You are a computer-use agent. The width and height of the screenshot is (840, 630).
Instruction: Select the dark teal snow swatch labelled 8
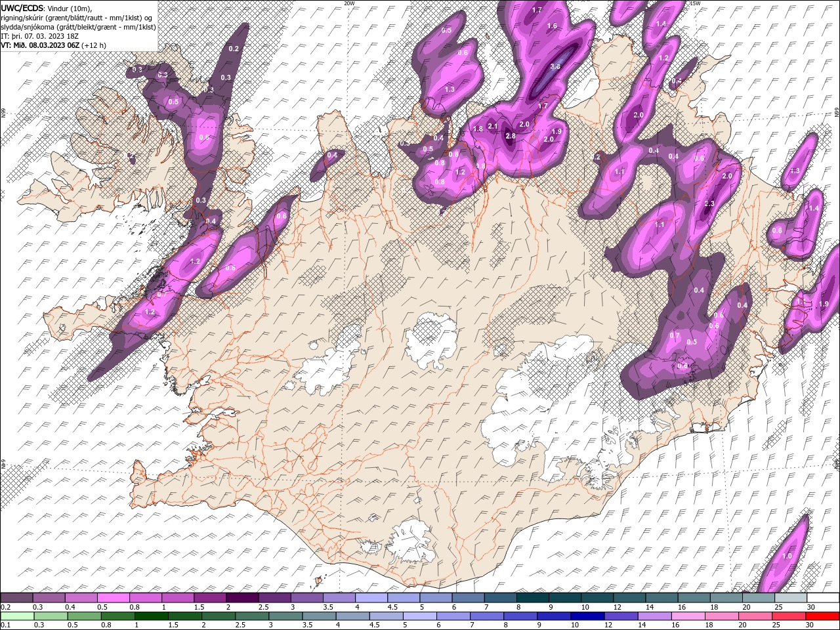click(532, 598)
